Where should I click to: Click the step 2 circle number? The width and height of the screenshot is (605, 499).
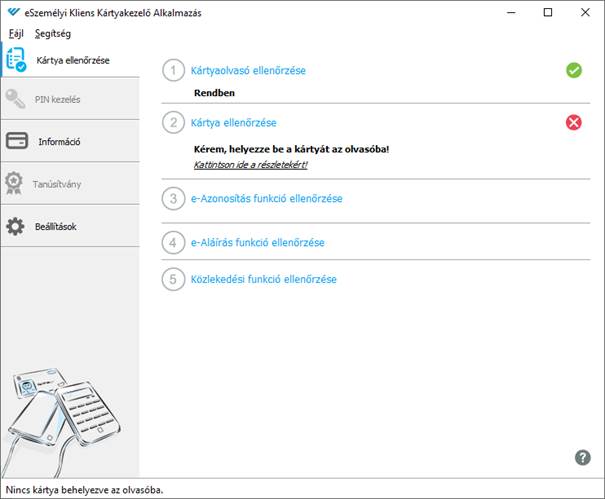pos(173,123)
